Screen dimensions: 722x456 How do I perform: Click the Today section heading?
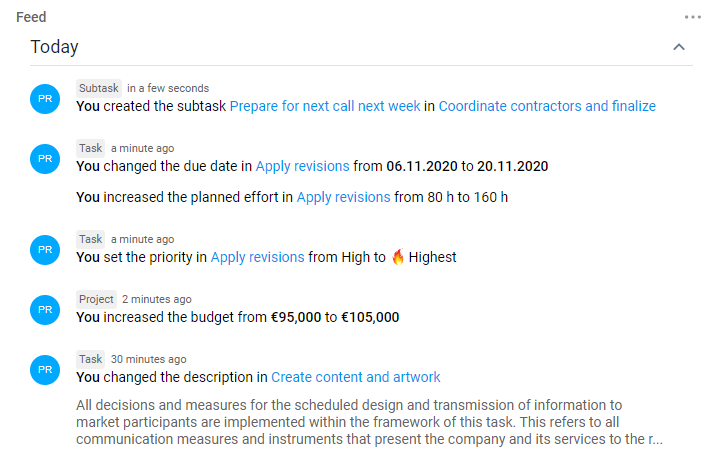(x=54, y=47)
